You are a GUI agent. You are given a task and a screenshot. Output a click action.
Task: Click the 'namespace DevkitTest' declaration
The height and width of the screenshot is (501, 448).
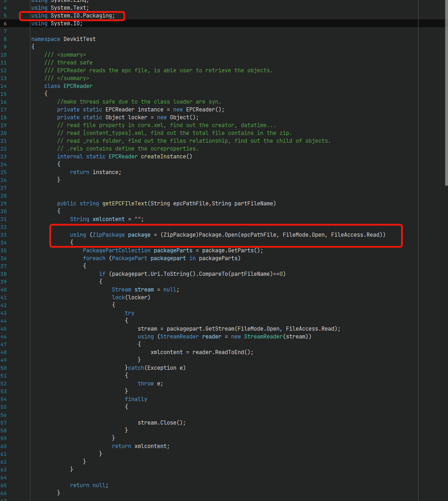coord(63,39)
